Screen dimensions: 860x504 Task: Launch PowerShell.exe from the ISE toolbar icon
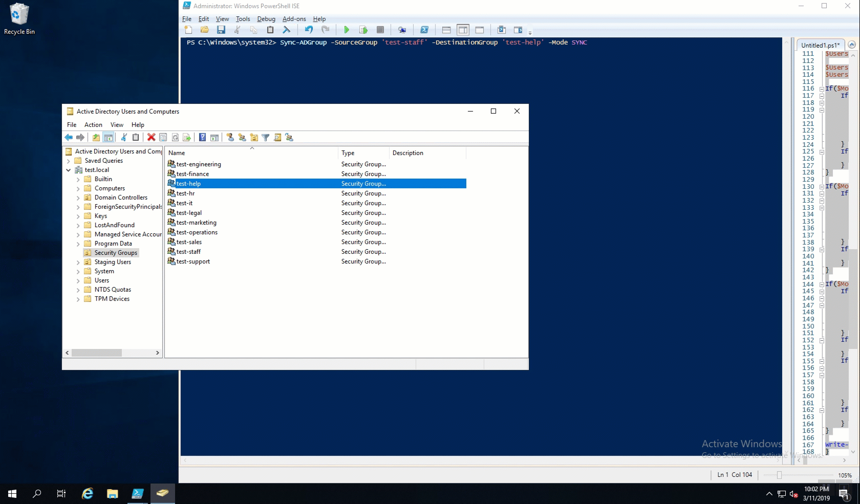424,30
